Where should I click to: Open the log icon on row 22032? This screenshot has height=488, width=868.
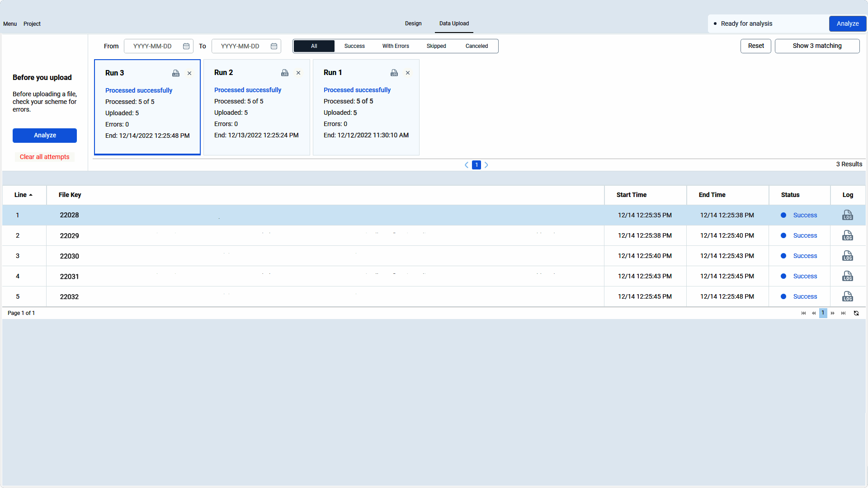pos(847,296)
